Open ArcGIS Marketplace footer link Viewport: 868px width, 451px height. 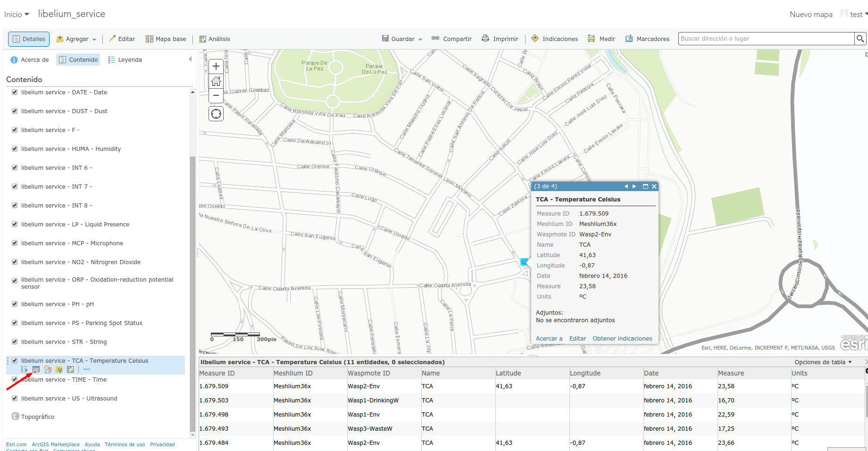coord(56,444)
